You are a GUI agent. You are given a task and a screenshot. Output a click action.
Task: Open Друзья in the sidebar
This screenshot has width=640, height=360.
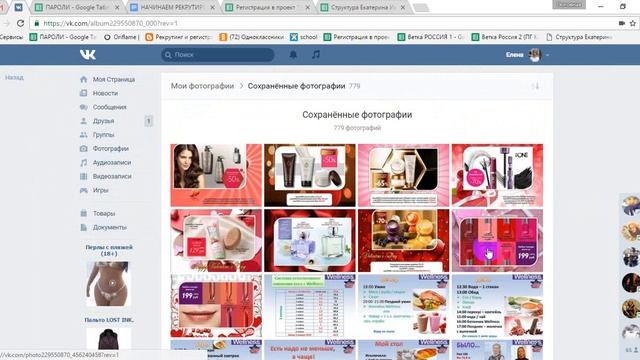(x=103, y=121)
